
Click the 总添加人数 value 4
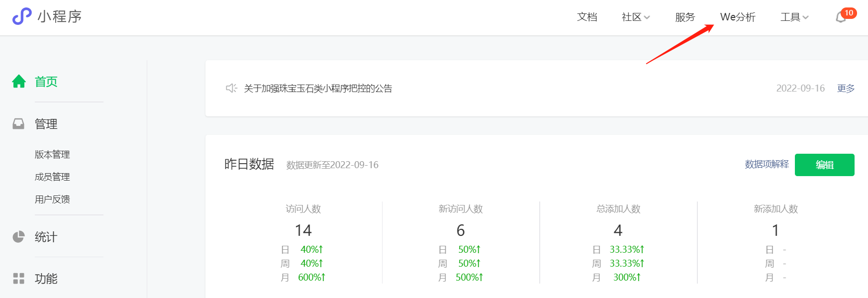(618, 230)
